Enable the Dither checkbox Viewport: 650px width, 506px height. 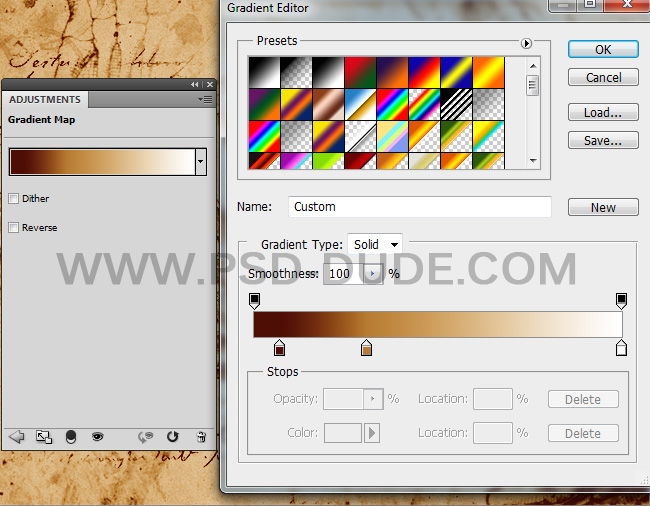[x=14, y=199]
